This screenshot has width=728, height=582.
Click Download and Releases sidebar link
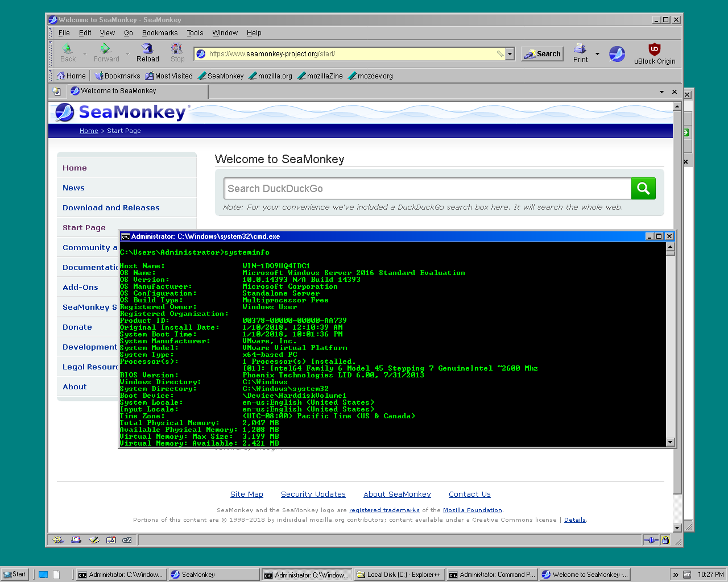click(111, 208)
